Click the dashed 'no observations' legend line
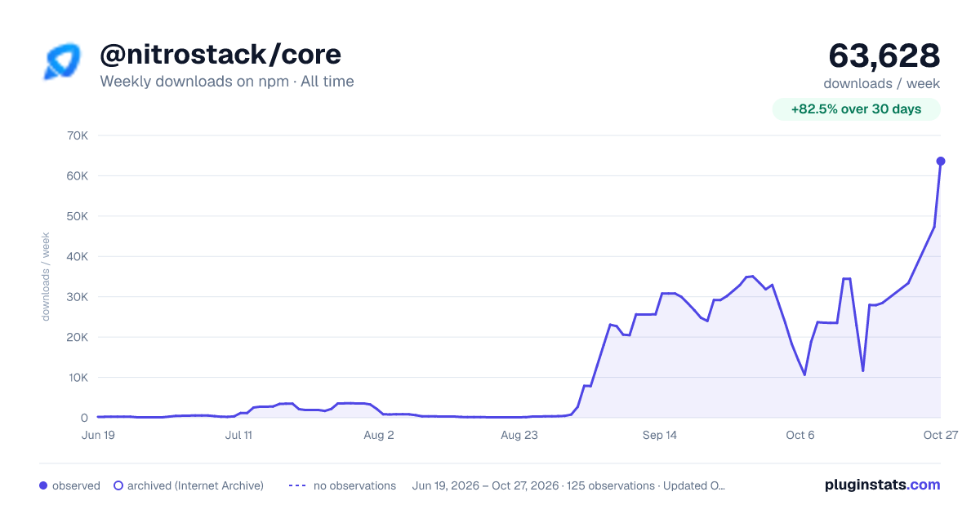Screen dimensions: 980x514 click(297, 485)
